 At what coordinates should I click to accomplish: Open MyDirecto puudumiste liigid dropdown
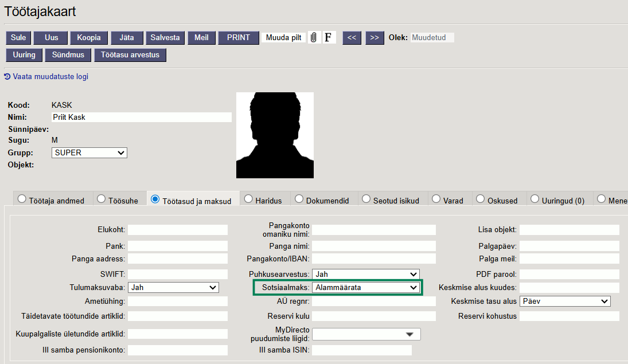[366, 334]
